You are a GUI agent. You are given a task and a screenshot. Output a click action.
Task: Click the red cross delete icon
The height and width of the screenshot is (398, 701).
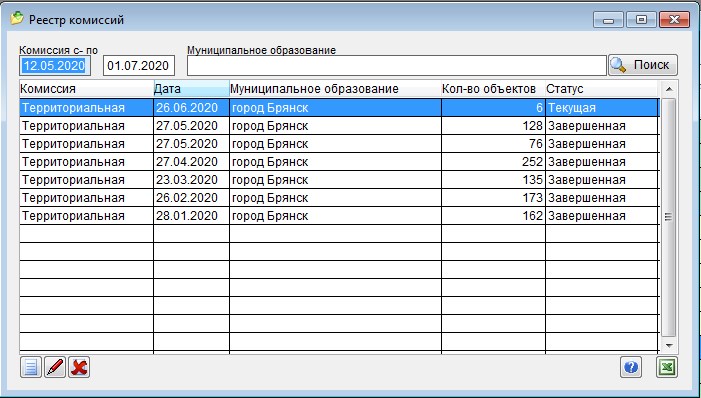[x=79, y=367]
